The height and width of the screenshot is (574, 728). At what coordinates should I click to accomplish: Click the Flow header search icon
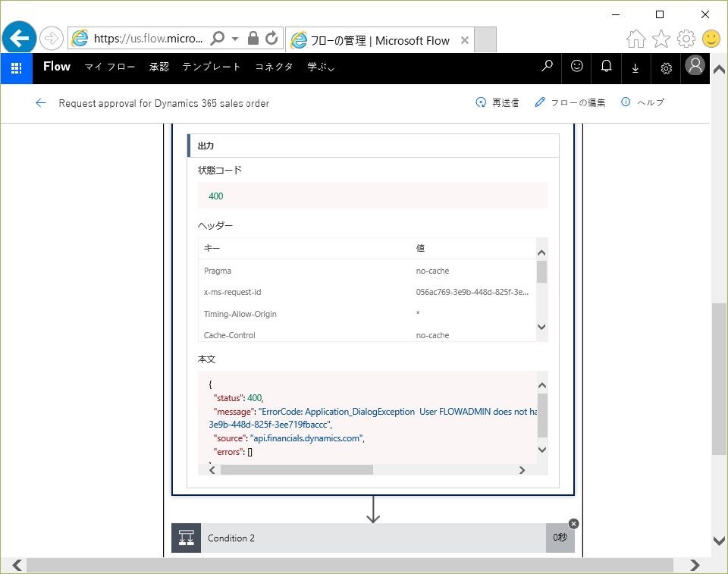click(547, 67)
